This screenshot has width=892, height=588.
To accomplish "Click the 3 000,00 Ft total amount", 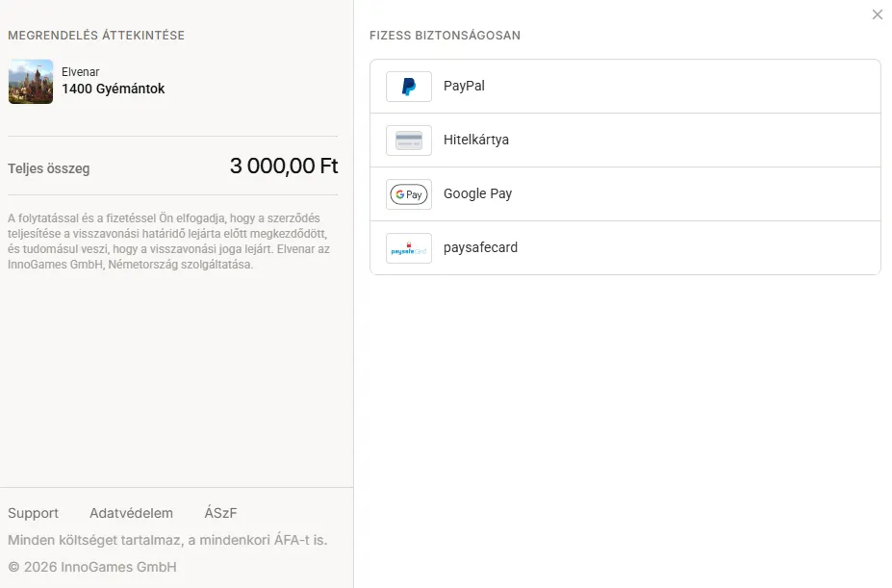I will (x=284, y=166).
